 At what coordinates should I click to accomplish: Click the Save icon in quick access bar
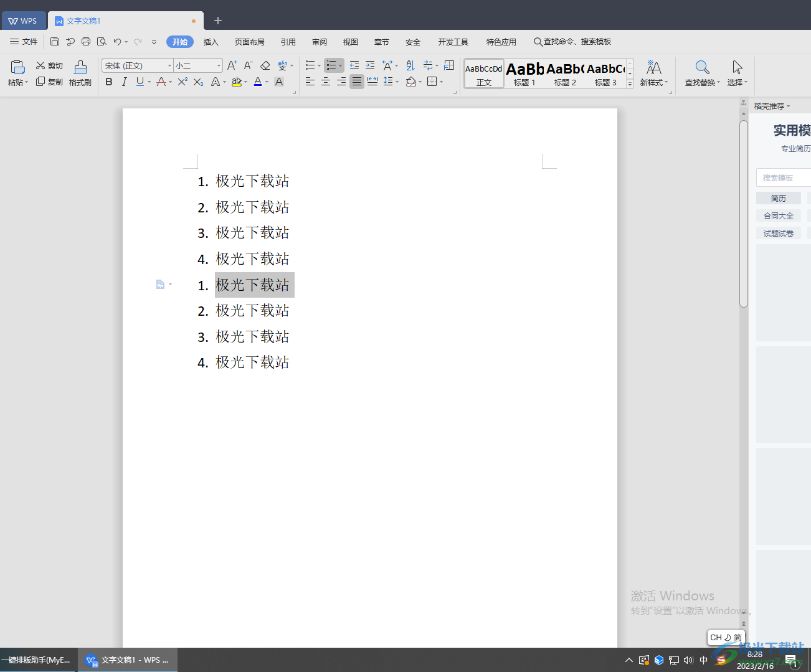[55, 42]
